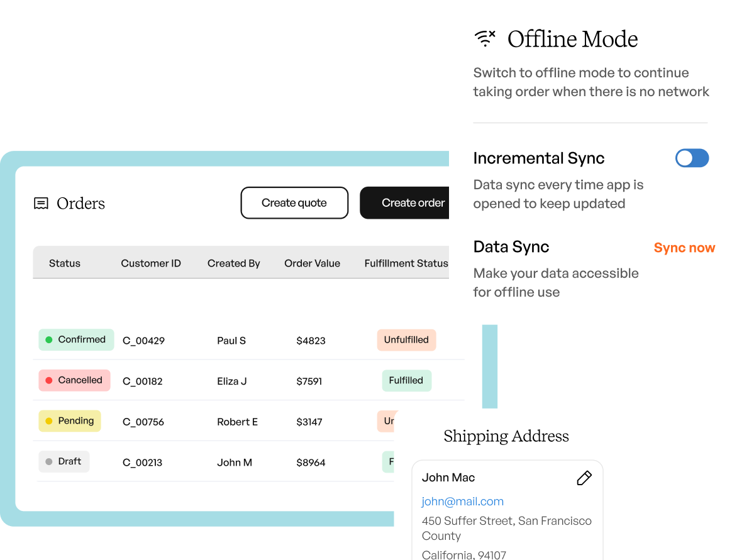The height and width of the screenshot is (560, 732).
Task: Sort orders by Customer ID column
Action: pyautogui.click(x=151, y=263)
